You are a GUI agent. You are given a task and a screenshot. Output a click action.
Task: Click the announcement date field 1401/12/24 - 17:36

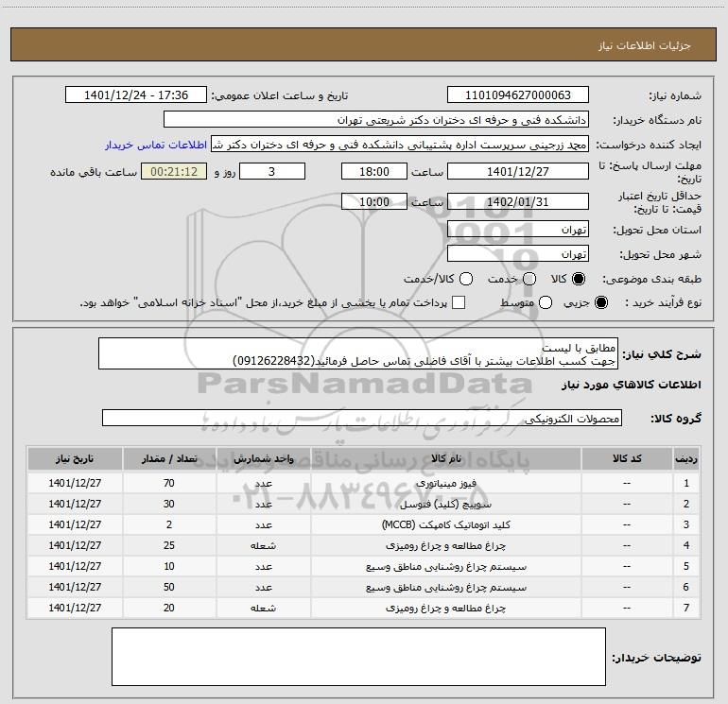136,95
